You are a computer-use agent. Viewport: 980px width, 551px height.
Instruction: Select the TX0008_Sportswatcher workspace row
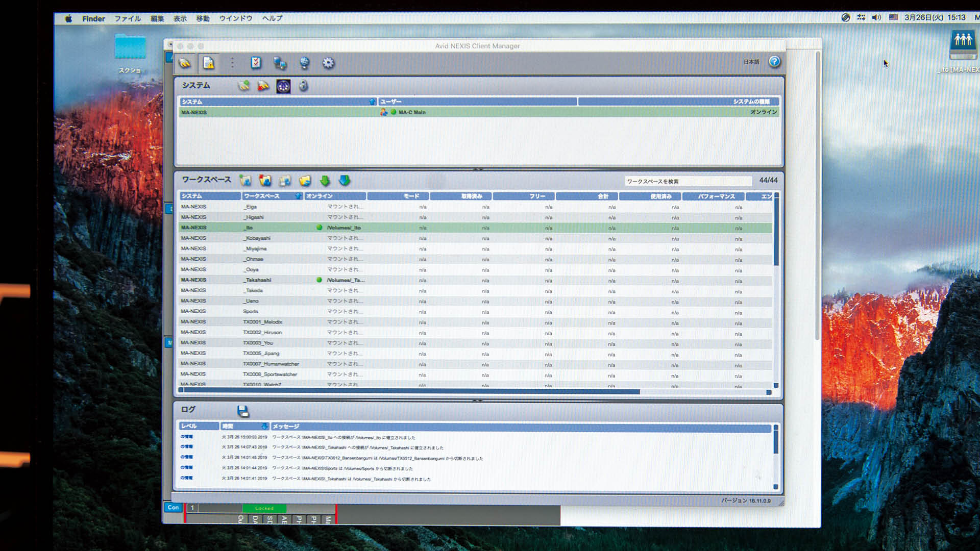(x=475, y=374)
